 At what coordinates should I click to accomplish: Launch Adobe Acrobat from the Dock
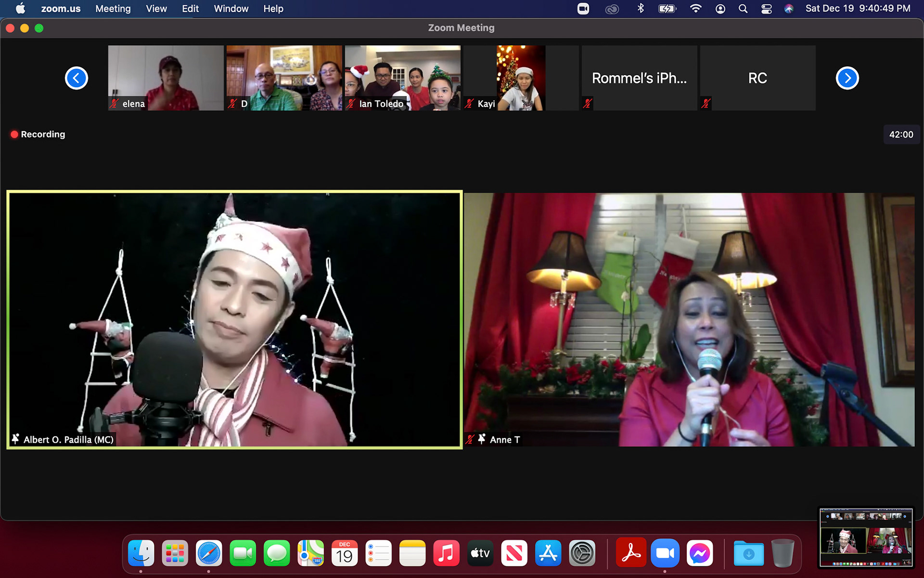pos(630,553)
